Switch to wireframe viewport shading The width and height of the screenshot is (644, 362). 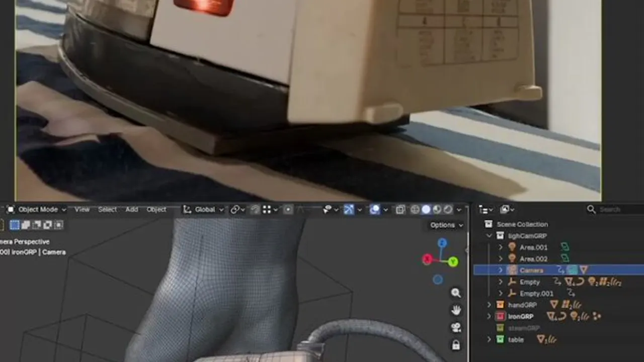point(415,210)
